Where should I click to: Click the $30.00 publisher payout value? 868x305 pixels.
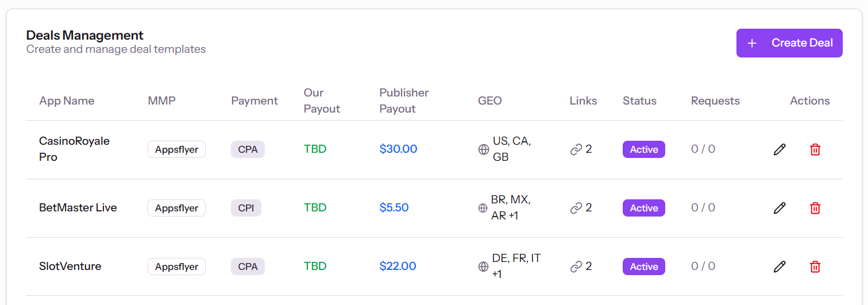(x=398, y=149)
